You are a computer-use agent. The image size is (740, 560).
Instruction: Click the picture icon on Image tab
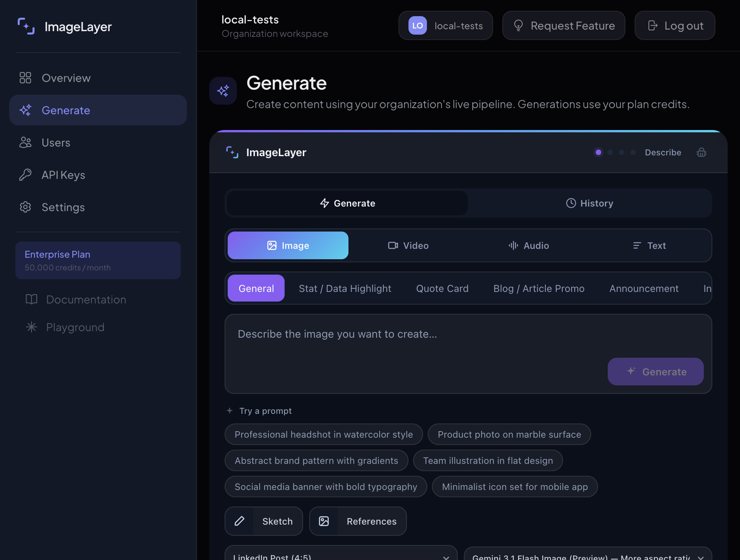pyautogui.click(x=272, y=245)
